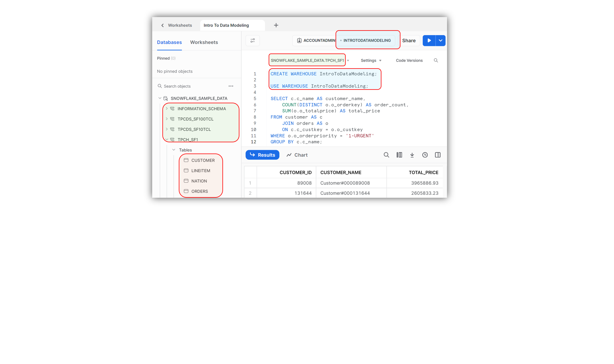
Task: Sort by CUSTOMER_NAME column header
Action: 351,172
